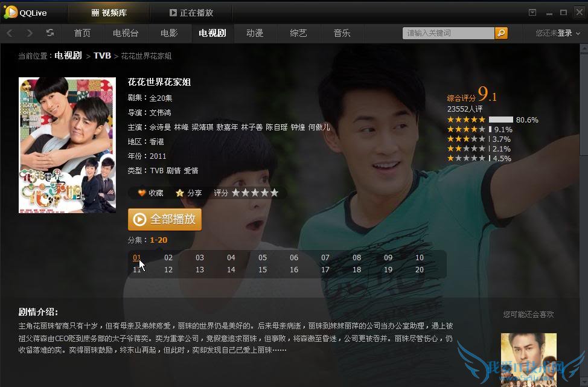The height and width of the screenshot is (387, 588).
Task: Click the 电视剧 breadcrumb link
Action: 68,56
